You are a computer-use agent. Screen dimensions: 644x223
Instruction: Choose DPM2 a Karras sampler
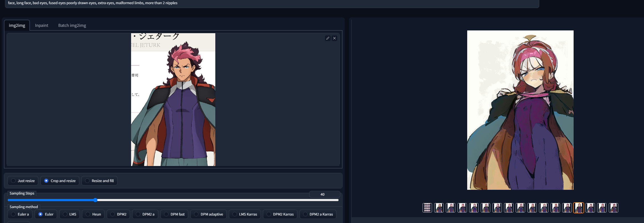[x=318, y=214]
